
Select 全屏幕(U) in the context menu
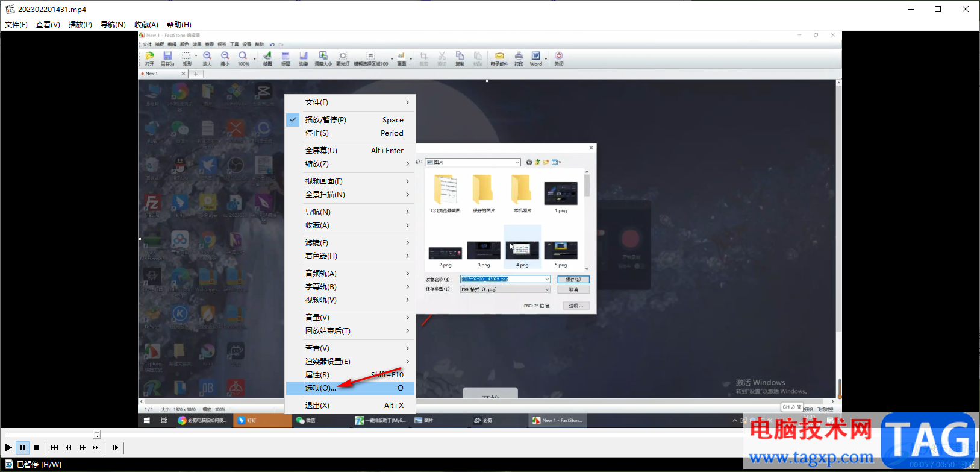click(x=351, y=151)
